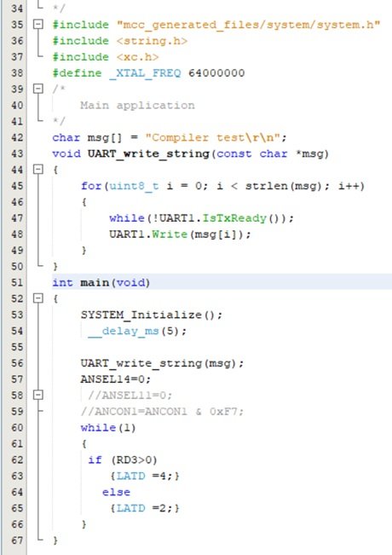Click IsTxReady in the while statement
Viewport: 392px width, 555px height.
coord(234,218)
